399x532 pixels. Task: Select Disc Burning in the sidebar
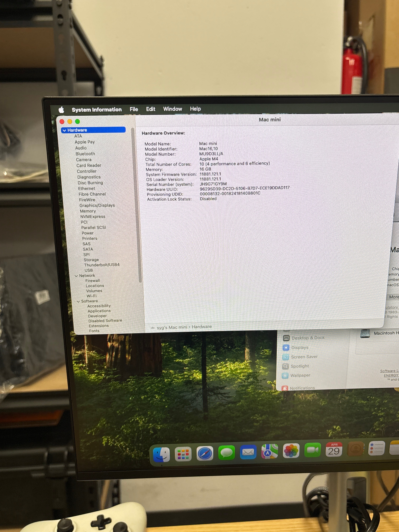pos(90,183)
